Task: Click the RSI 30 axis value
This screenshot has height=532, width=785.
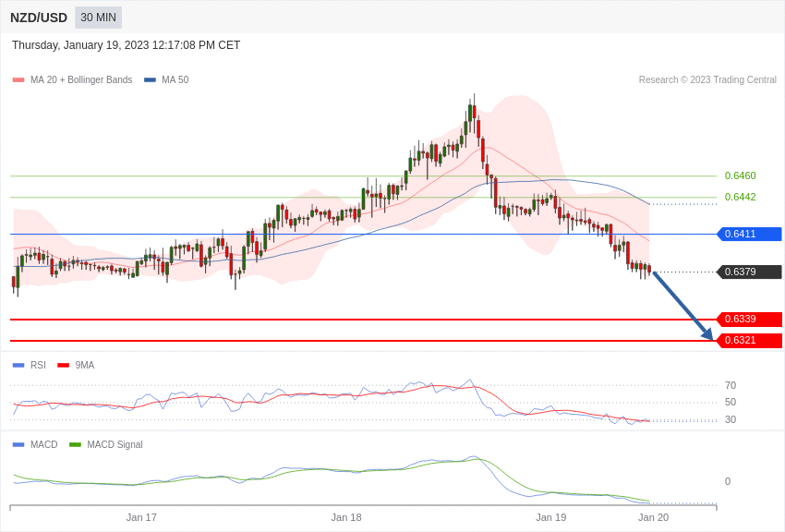Action: pyautogui.click(x=731, y=419)
